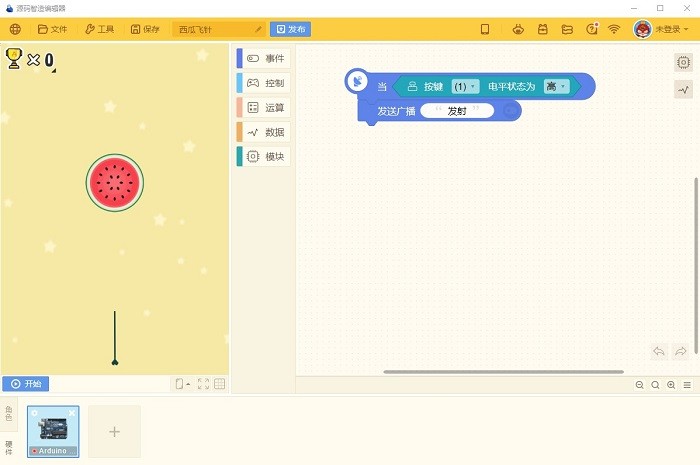Click the 发布 publish button
The height and width of the screenshot is (465, 700).
pyautogui.click(x=290, y=29)
